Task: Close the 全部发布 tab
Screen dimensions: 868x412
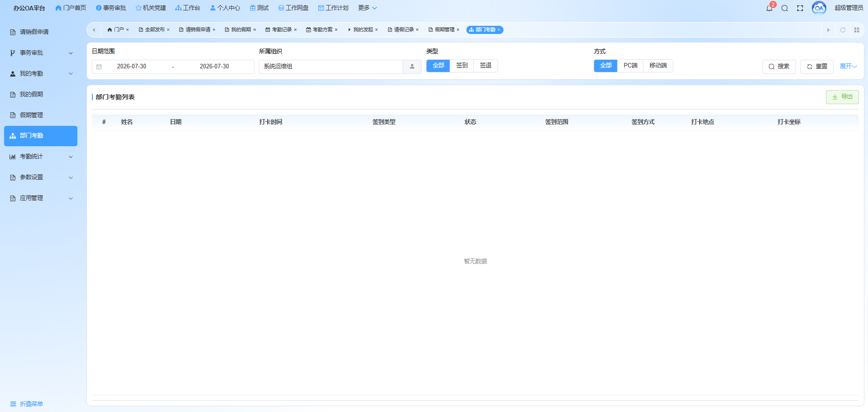Action: (x=168, y=30)
